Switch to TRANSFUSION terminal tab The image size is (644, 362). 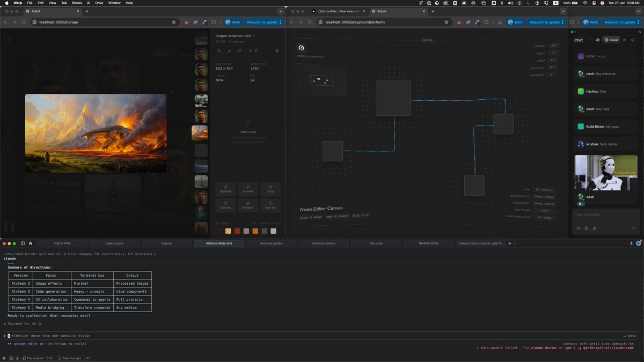[x=428, y=243]
